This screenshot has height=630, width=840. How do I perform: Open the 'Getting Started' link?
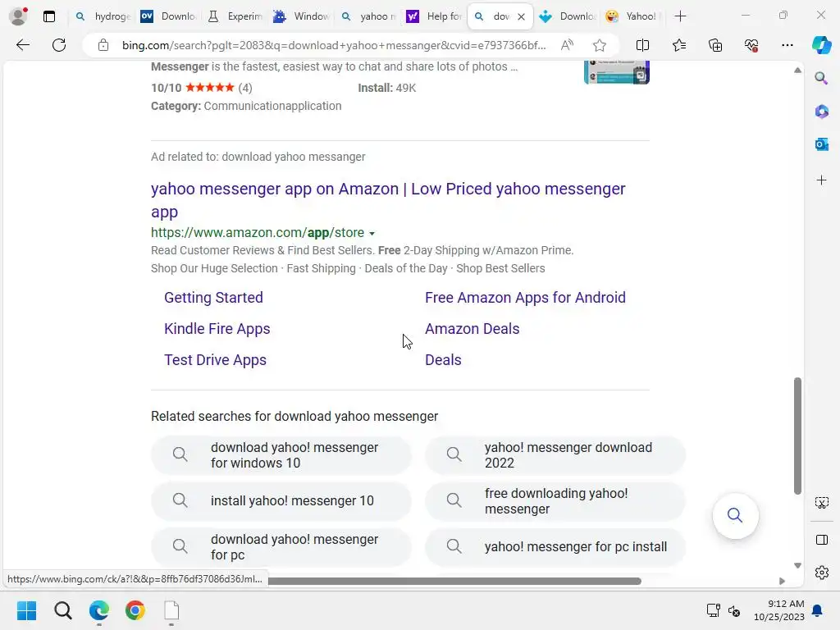click(213, 297)
